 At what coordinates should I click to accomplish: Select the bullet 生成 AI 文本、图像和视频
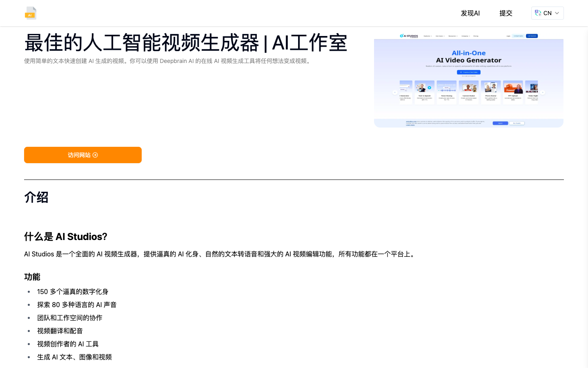pos(74,357)
